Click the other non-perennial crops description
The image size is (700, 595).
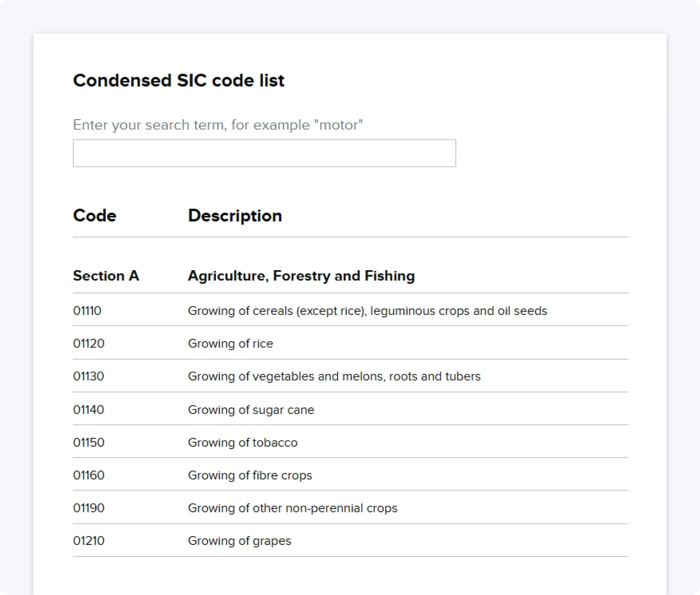click(x=293, y=508)
